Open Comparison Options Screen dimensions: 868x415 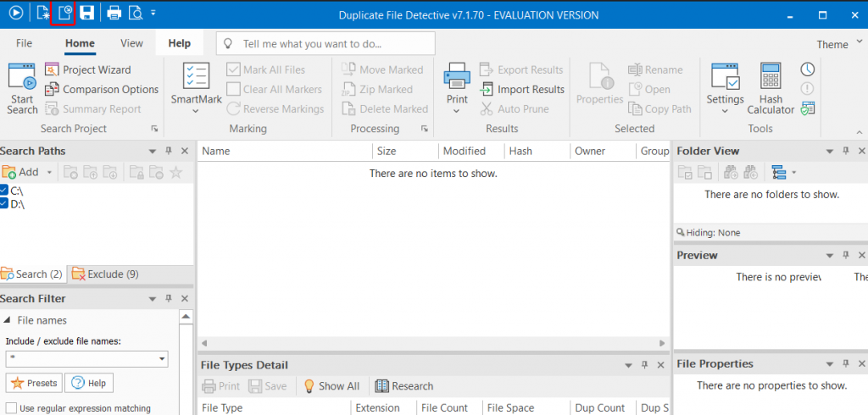point(102,89)
